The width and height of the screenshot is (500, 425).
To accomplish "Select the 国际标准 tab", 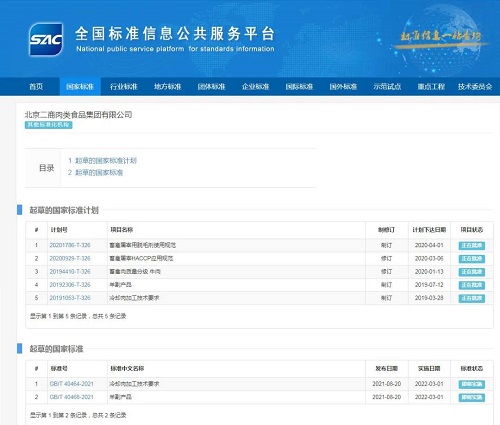I will [299, 87].
